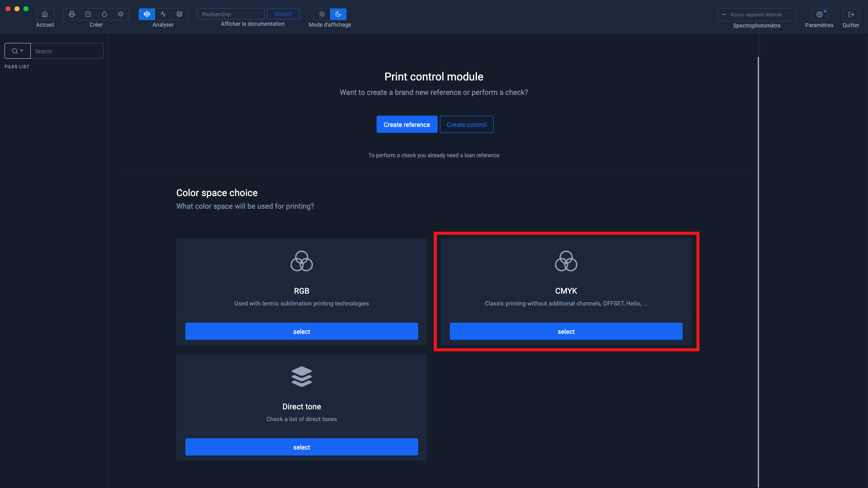The width and height of the screenshot is (868, 488).
Task: Click the Color space choice heading
Action: pos(217,193)
